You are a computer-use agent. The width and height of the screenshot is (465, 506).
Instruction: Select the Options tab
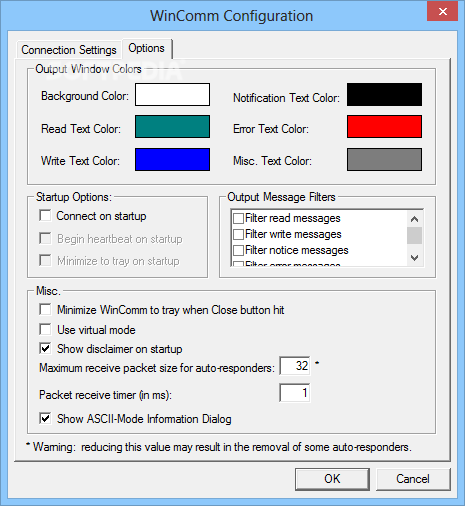point(147,48)
